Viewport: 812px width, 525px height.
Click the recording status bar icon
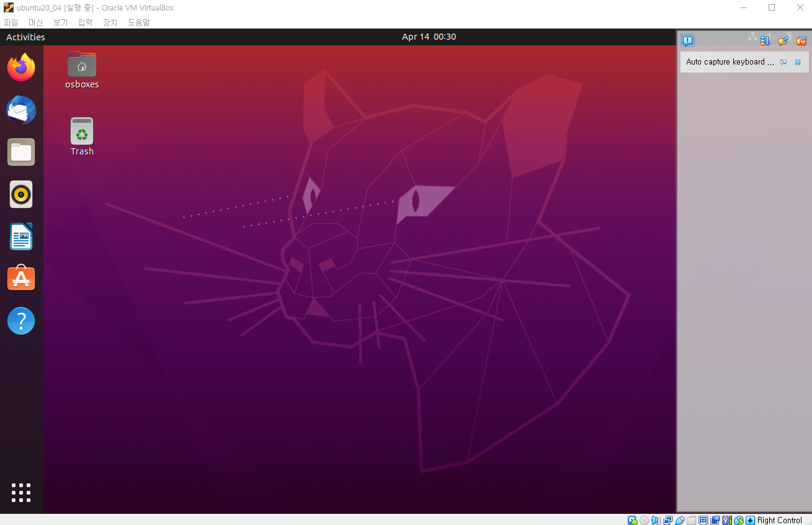[715, 520]
